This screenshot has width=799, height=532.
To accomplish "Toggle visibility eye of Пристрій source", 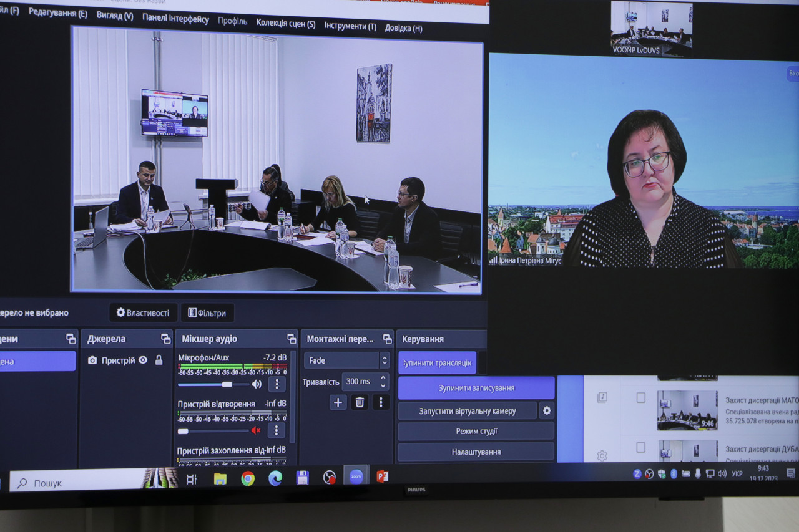I will (143, 360).
